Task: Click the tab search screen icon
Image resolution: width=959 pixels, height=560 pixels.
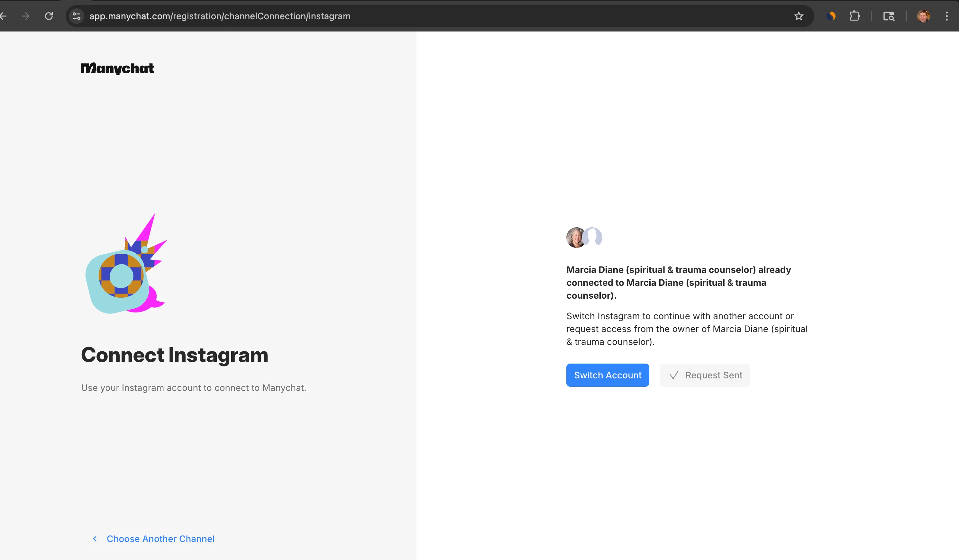Action: tap(889, 16)
